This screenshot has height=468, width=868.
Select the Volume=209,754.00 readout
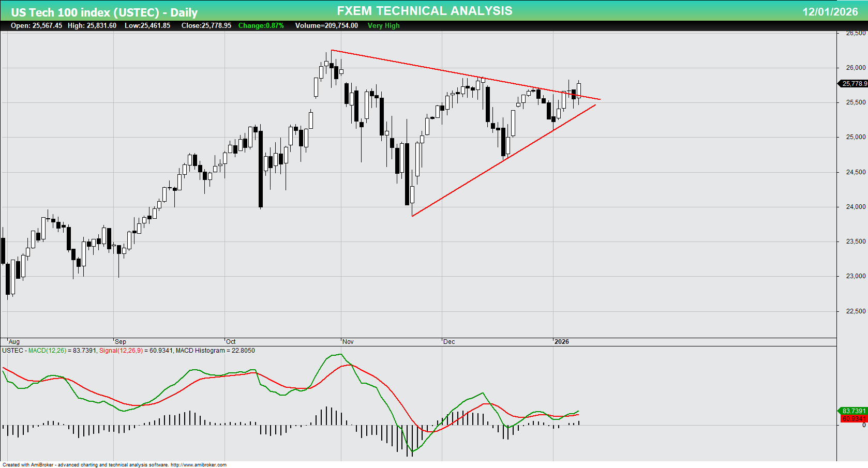pos(326,25)
